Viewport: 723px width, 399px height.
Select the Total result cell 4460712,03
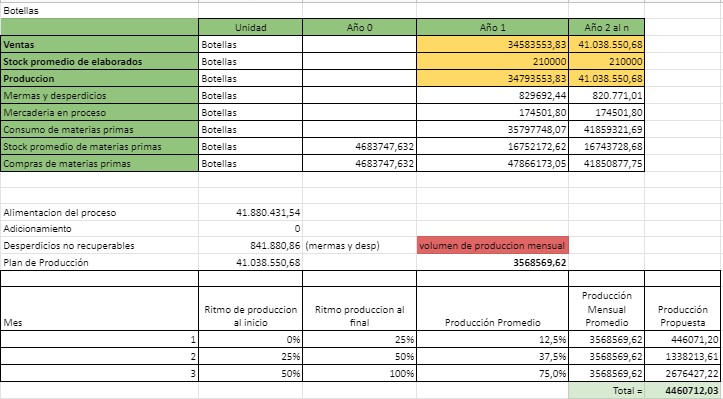pos(682,391)
